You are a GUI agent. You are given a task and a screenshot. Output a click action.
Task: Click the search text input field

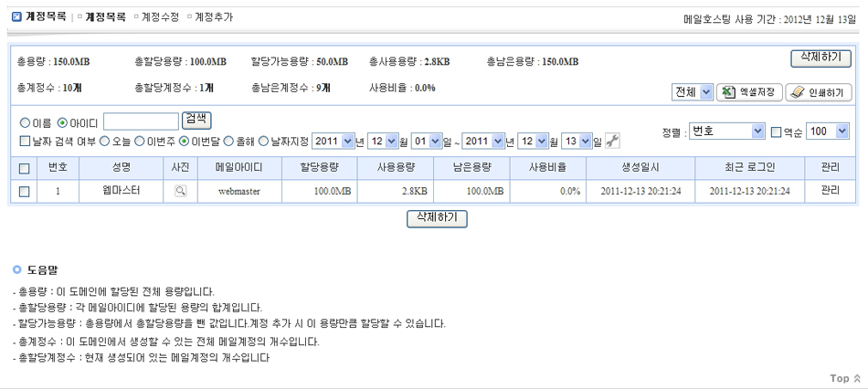[x=141, y=121]
